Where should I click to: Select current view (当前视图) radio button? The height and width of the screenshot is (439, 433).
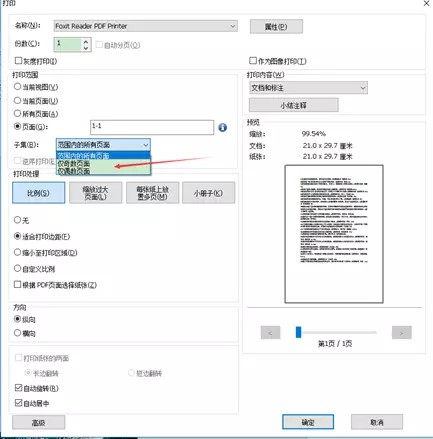(x=17, y=87)
